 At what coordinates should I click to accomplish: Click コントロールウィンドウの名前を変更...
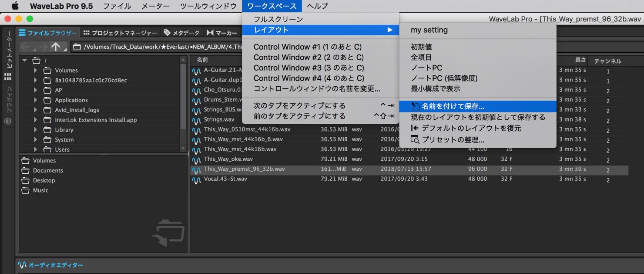click(321, 88)
